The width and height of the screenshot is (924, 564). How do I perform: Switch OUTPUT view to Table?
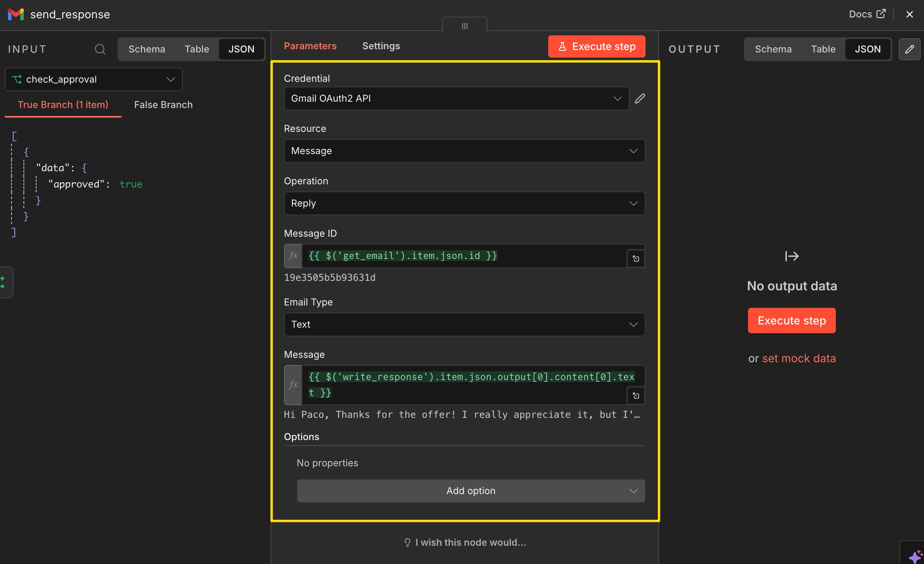(x=823, y=49)
